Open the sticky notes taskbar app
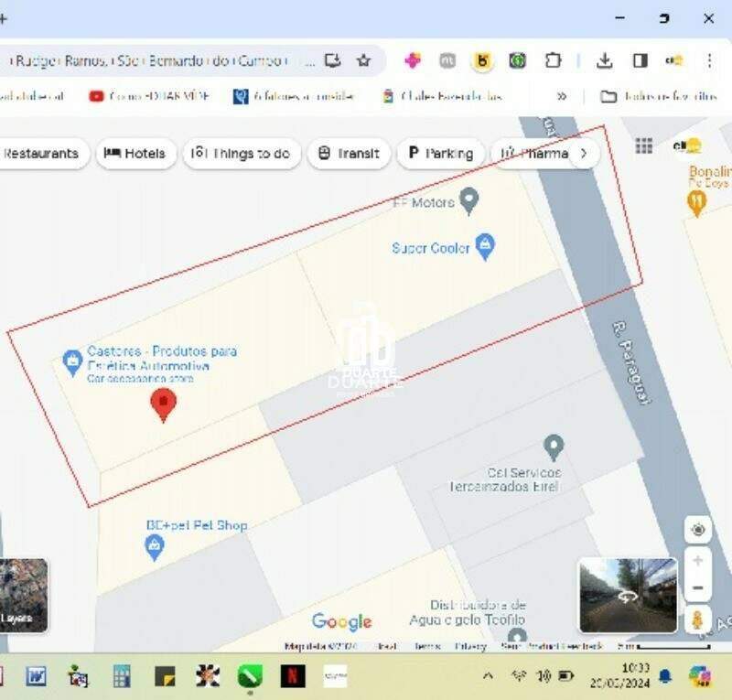The image size is (732, 700). (165, 676)
